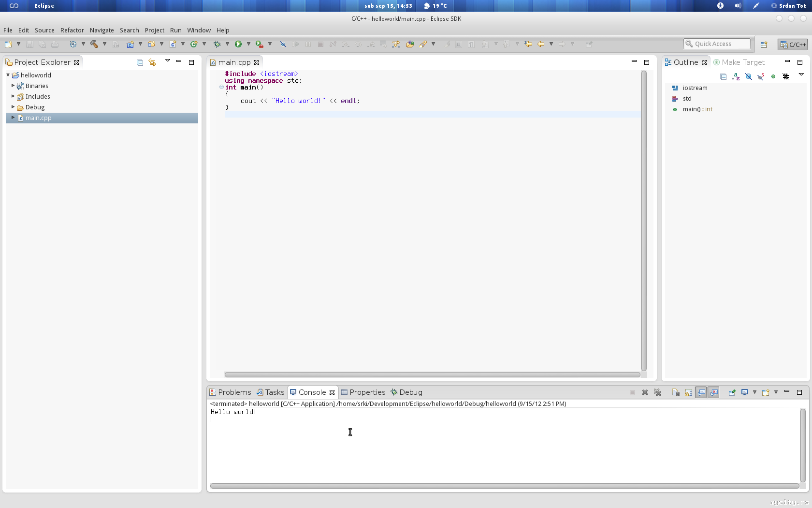Click the Debug bug icon in toolbar
The image size is (812, 508).
[x=217, y=44]
